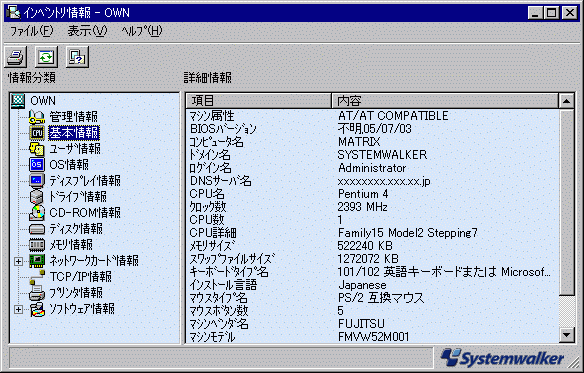Click the コンピュータ名 row label
Screen dimensions: 584x373
coord(216,142)
